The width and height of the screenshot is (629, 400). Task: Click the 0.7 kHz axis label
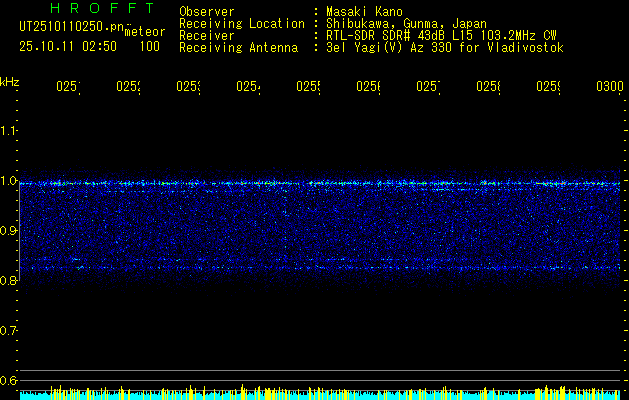tap(8, 331)
